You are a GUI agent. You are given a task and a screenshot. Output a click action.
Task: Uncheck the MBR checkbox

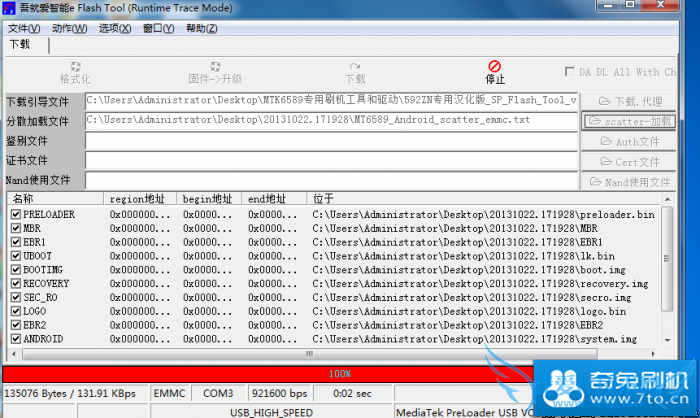pos(16,228)
